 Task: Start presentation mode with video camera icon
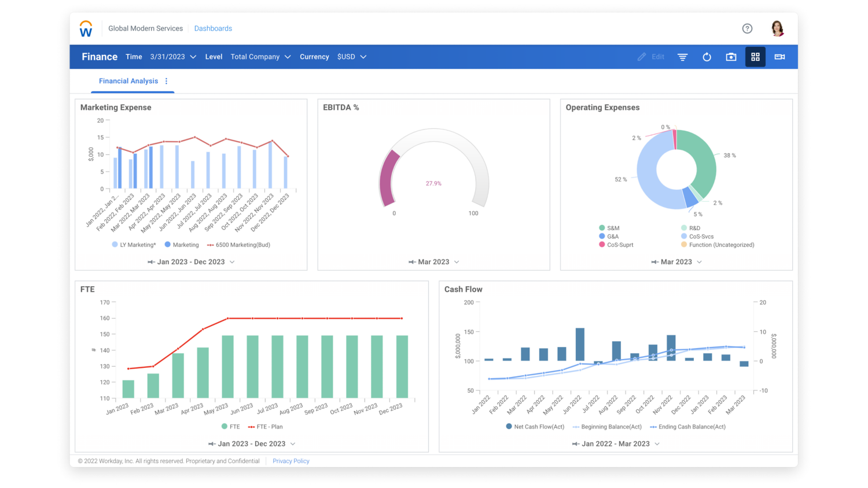pos(779,57)
